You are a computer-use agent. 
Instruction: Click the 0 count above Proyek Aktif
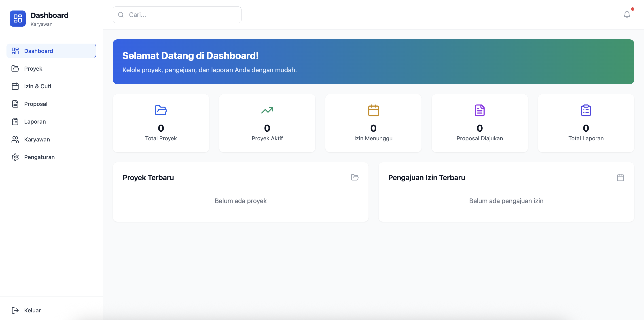267,128
